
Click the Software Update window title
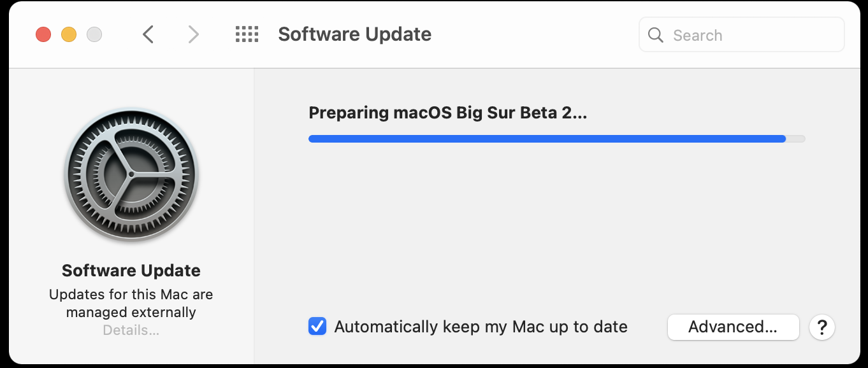[x=355, y=34]
